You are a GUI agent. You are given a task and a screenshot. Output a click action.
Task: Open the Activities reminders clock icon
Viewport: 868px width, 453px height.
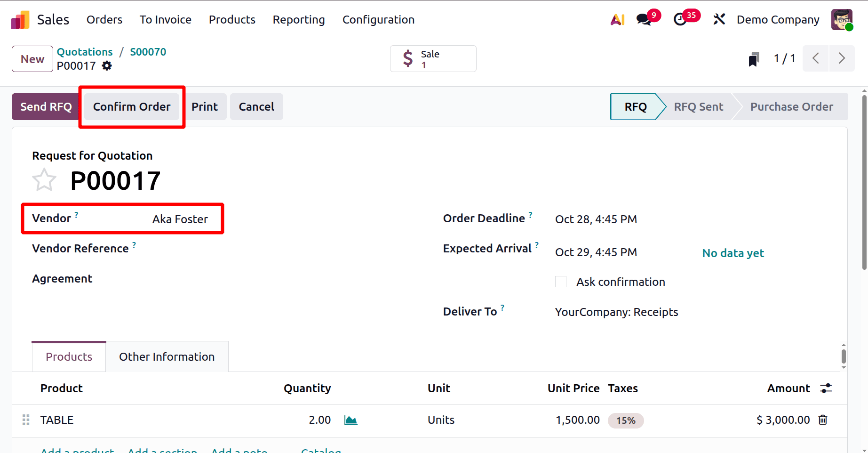(x=681, y=19)
